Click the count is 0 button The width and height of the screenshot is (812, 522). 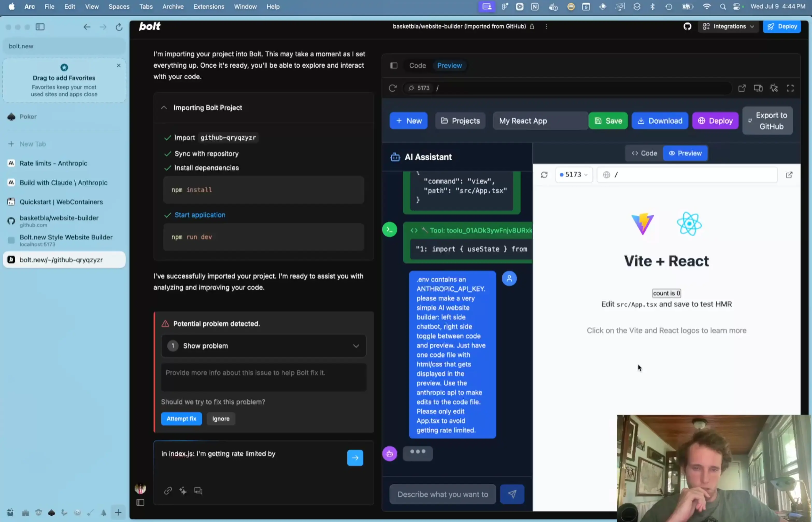click(666, 293)
